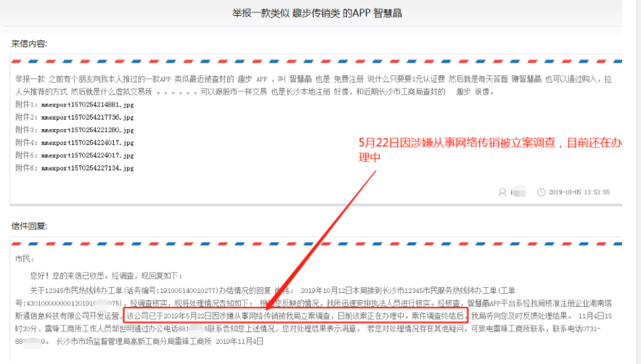
Task: Click the user avatar icon beside sender name
Action: pyautogui.click(x=502, y=192)
